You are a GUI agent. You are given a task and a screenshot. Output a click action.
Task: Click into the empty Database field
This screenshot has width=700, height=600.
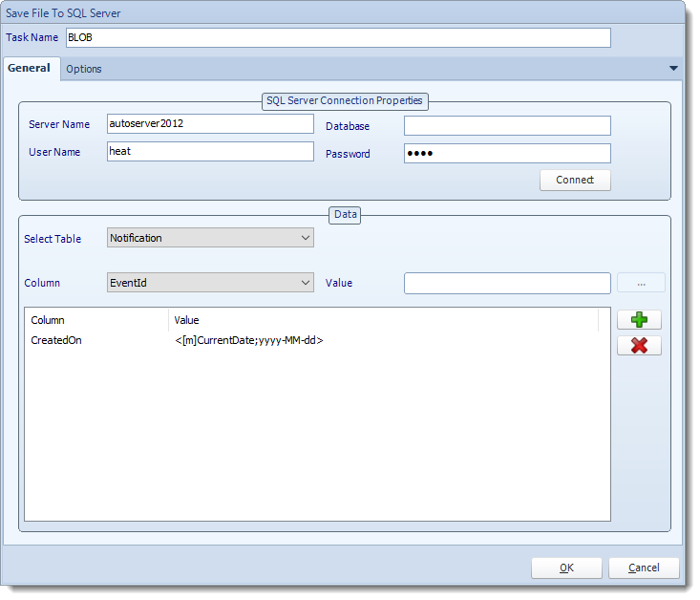pos(507,125)
